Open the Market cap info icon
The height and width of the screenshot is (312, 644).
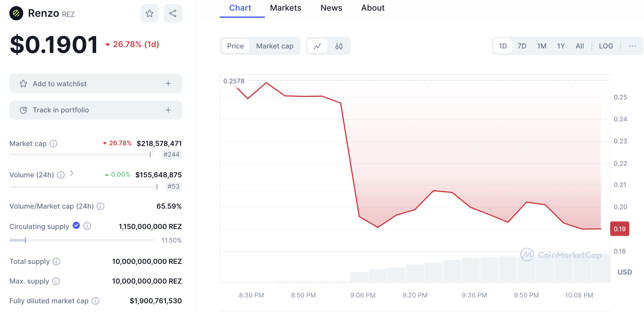54,143
